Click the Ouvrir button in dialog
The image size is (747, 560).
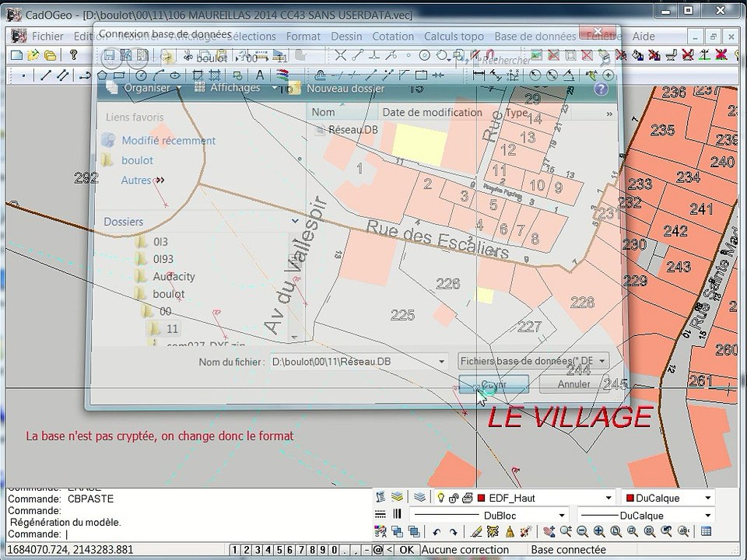[x=493, y=383]
